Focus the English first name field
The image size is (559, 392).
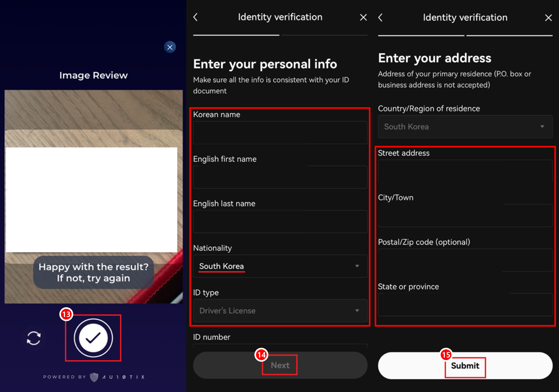280,177
